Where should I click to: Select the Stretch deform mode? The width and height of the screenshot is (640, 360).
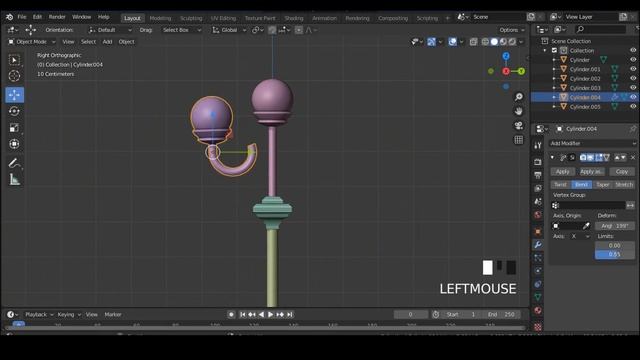(624, 184)
